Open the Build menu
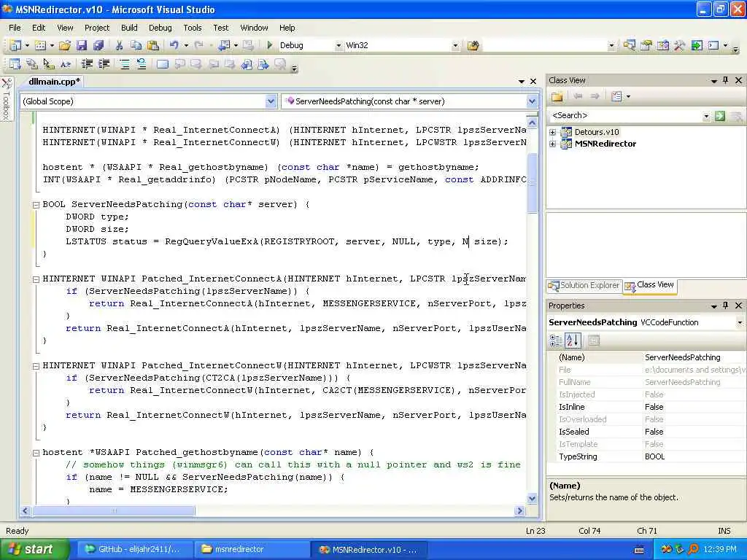The width and height of the screenshot is (747, 560). (x=129, y=28)
